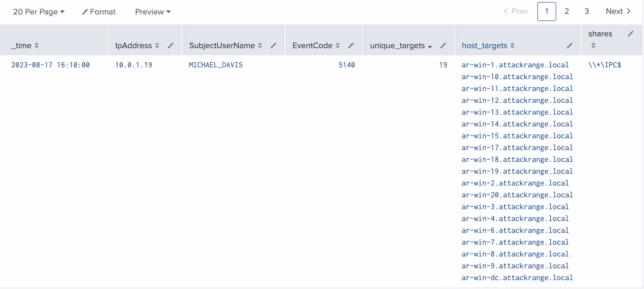644x289 pixels.
Task: Select the 2023-08-17 16:10:00 timestamp cell
Action: coord(51,65)
